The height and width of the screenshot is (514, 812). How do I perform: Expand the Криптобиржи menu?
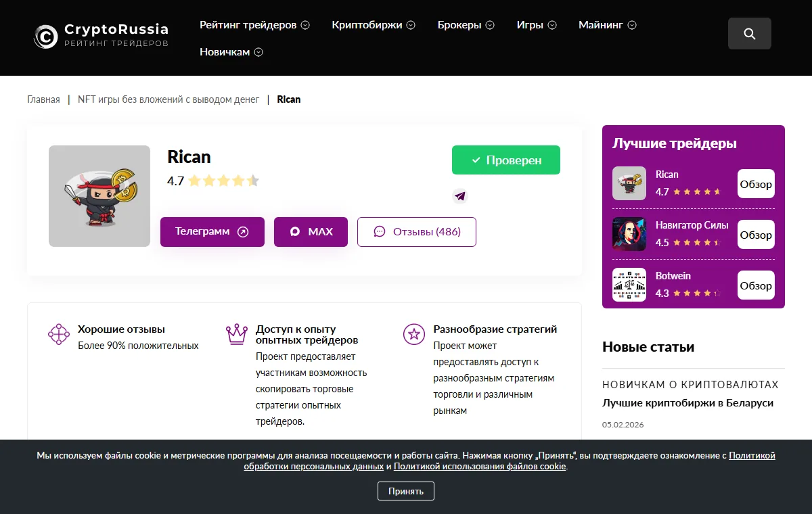tap(374, 25)
